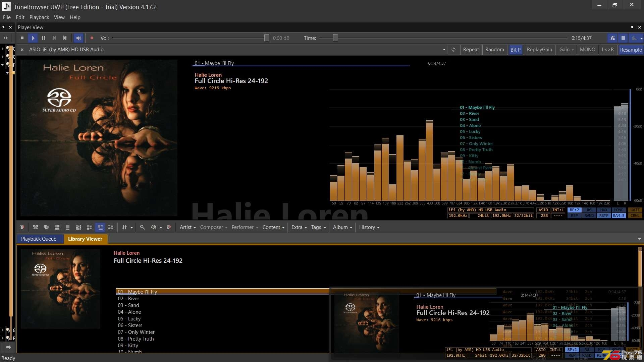The image size is (644, 362).
Task: Toggle Bit P mode
Action: pos(516,50)
